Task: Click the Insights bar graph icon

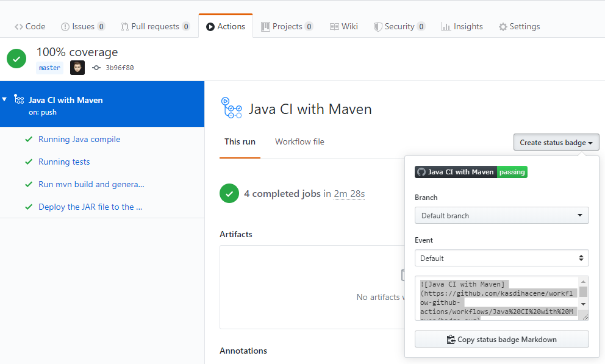Action: tap(446, 27)
